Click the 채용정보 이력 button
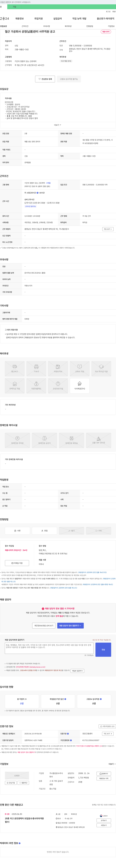Viewport: 116px width, 868px height. click(104, 778)
